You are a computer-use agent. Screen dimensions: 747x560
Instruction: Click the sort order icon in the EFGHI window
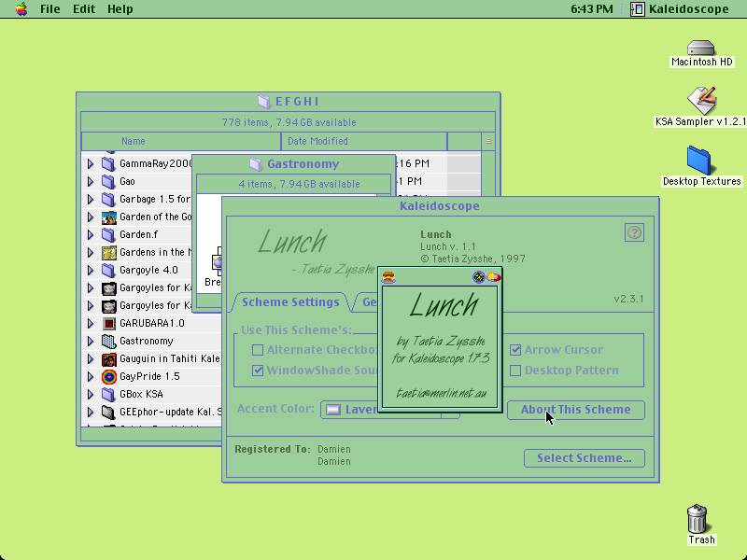pyautogui.click(x=488, y=141)
